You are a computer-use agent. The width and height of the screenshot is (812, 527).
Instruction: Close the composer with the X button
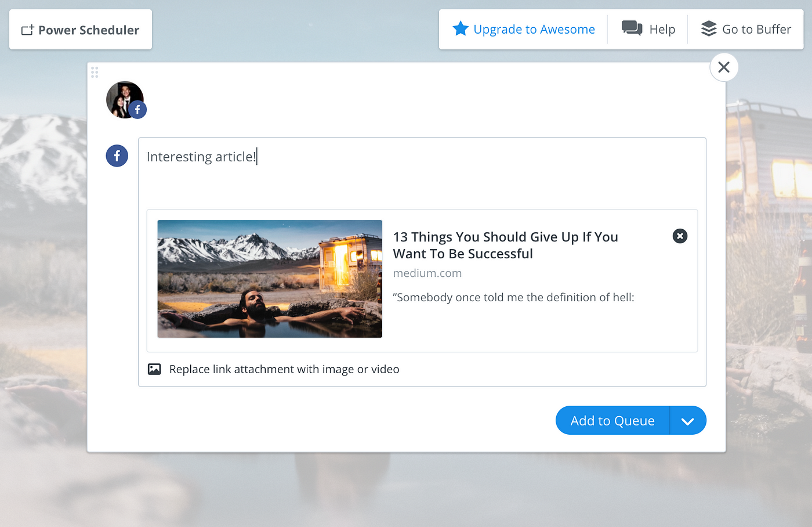[x=724, y=67]
